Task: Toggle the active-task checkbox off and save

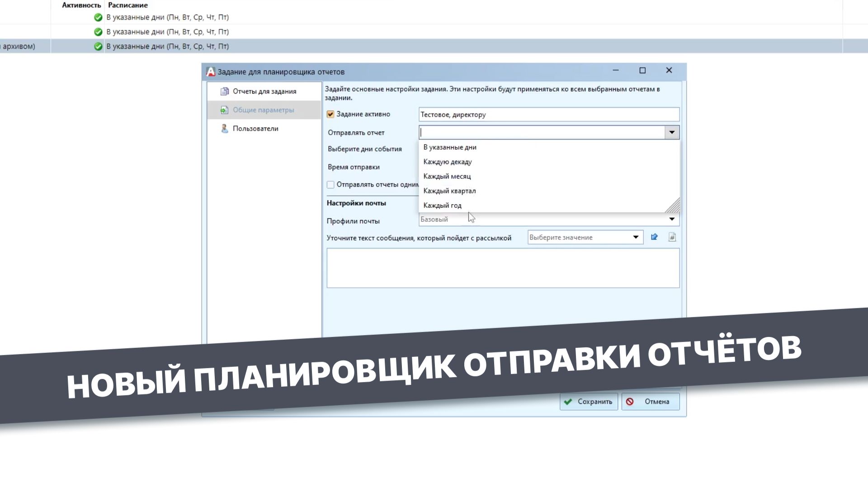Action: pos(330,114)
